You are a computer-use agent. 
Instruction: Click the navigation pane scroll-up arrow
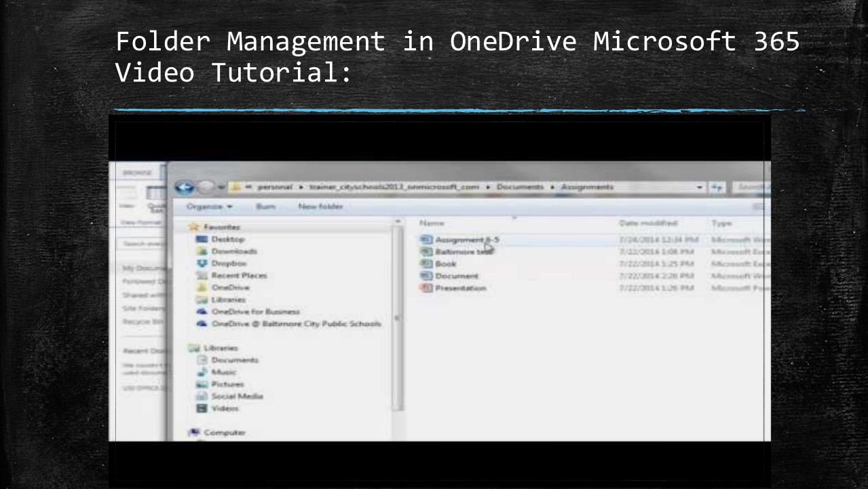coord(398,221)
